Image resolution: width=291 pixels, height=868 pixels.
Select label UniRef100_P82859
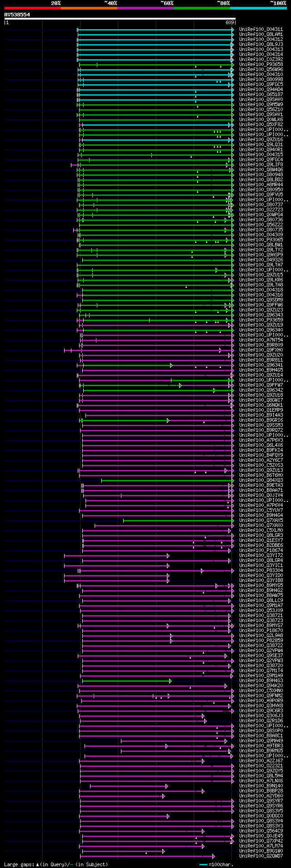point(261,641)
